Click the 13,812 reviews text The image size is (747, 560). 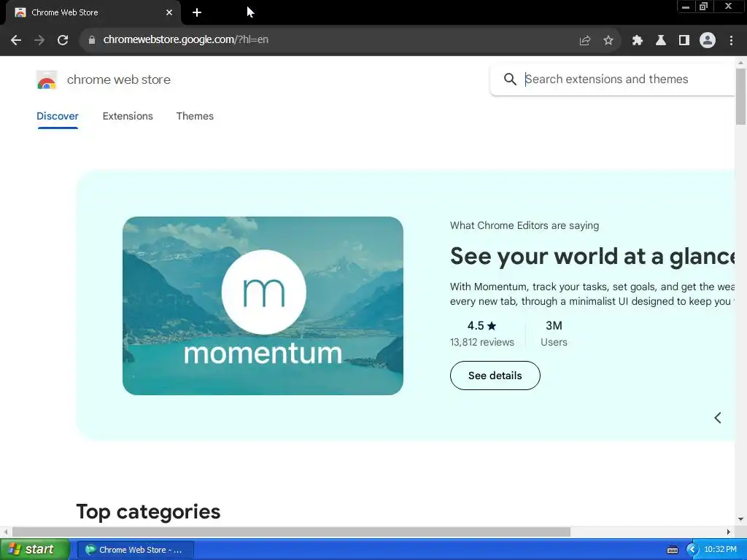pyautogui.click(x=482, y=342)
